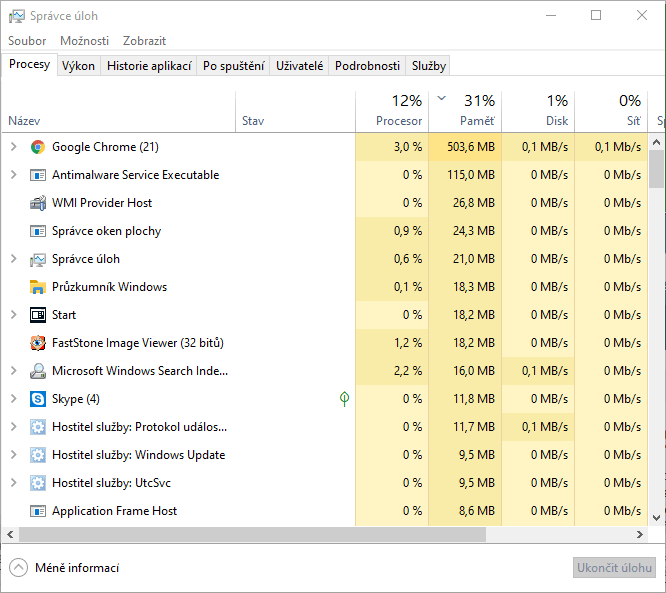Click the horizontal scrollbar at the bottom
666x593 pixels.
(300, 535)
